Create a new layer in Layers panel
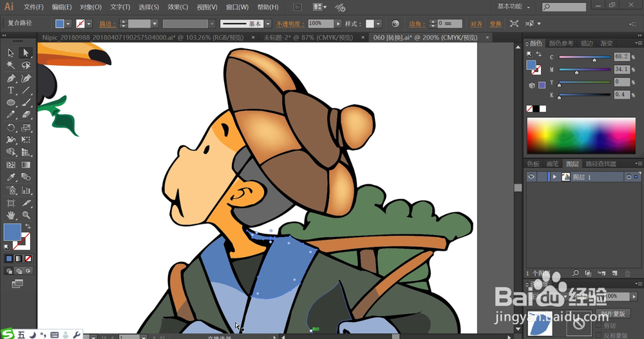 [614, 273]
